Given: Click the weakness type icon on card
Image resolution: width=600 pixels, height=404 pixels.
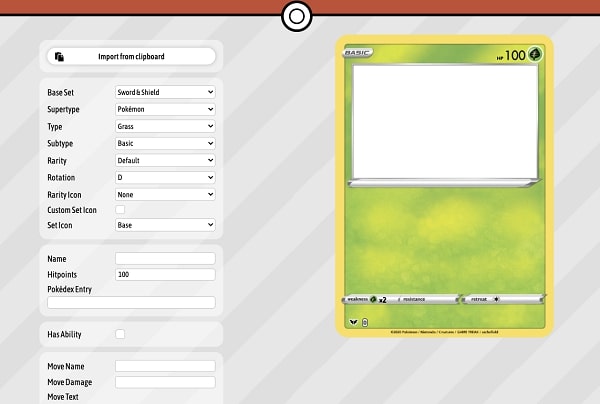Looking at the screenshot, I should 373,299.
